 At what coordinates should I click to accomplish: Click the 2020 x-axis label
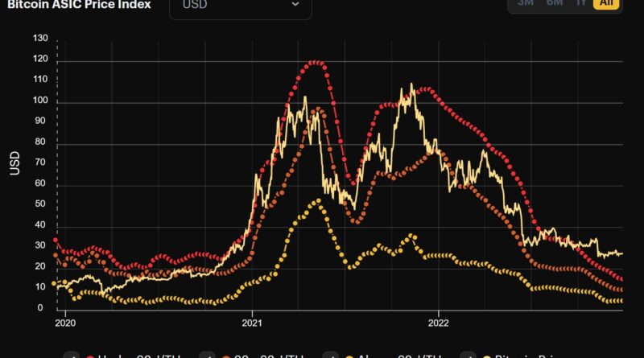[x=64, y=325]
